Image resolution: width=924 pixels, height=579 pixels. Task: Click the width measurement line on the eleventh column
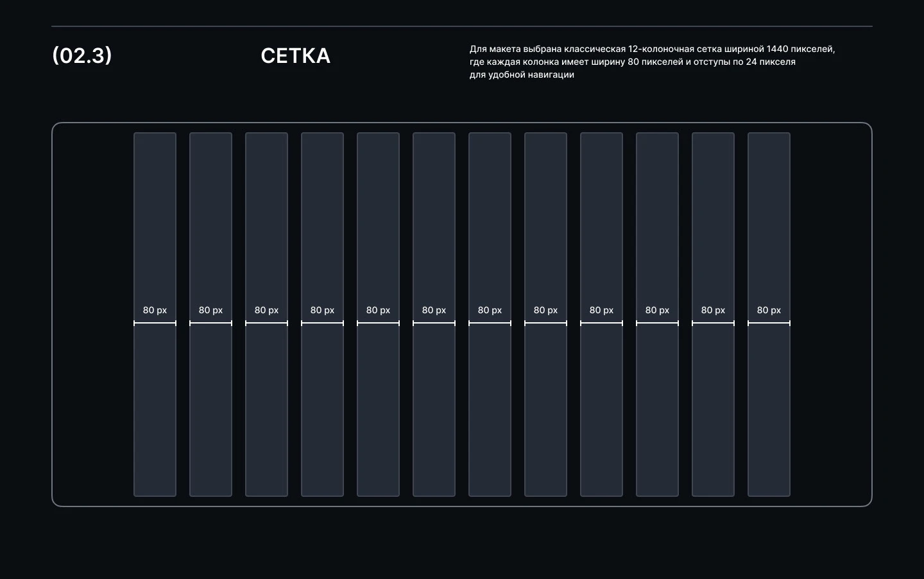[x=713, y=323]
